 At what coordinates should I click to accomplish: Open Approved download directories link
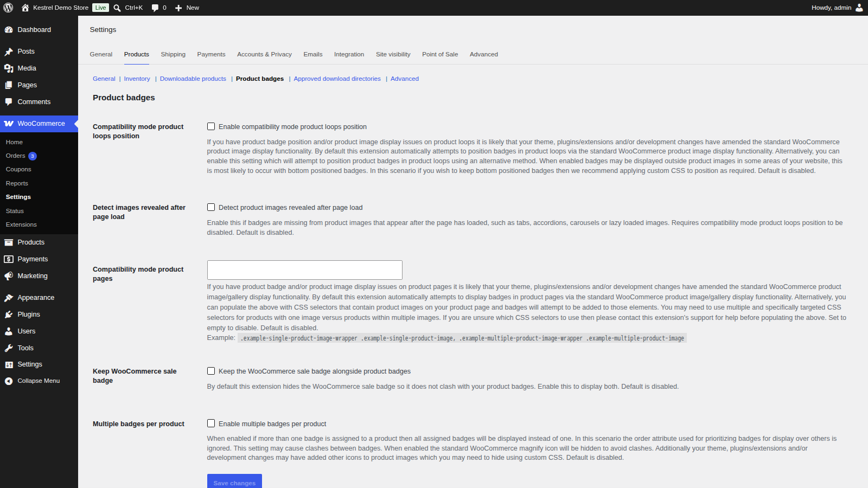(x=337, y=79)
